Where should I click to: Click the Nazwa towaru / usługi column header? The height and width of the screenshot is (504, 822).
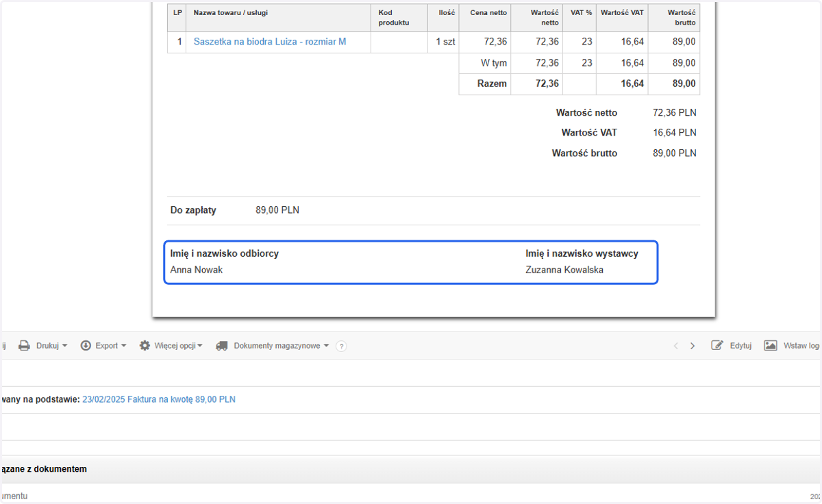pyautogui.click(x=278, y=17)
